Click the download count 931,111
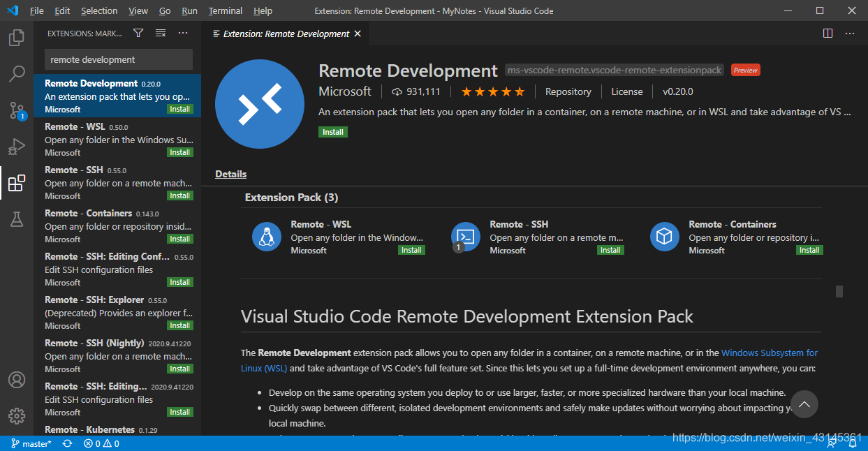This screenshot has height=451, width=868. pos(415,91)
